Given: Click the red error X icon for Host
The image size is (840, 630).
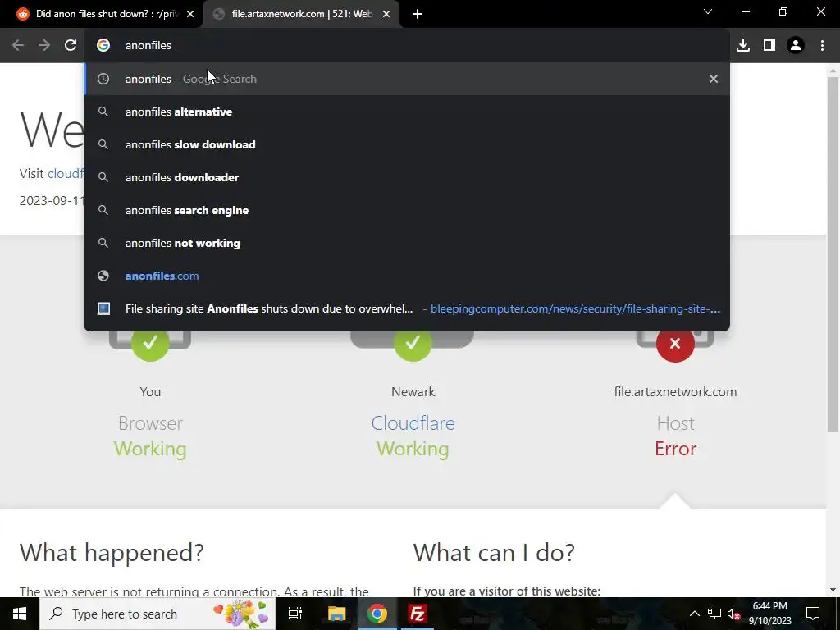Looking at the screenshot, I should pos(675,344).
